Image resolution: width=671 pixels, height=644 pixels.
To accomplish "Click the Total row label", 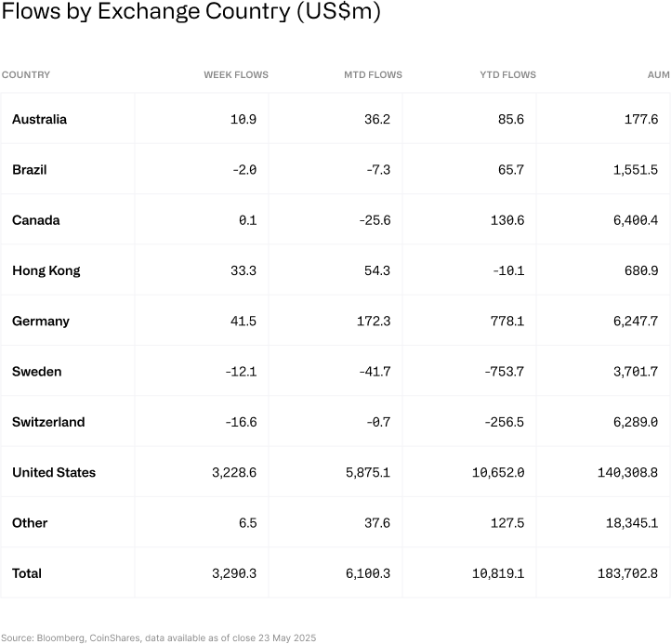I will [x=27, y=573].
